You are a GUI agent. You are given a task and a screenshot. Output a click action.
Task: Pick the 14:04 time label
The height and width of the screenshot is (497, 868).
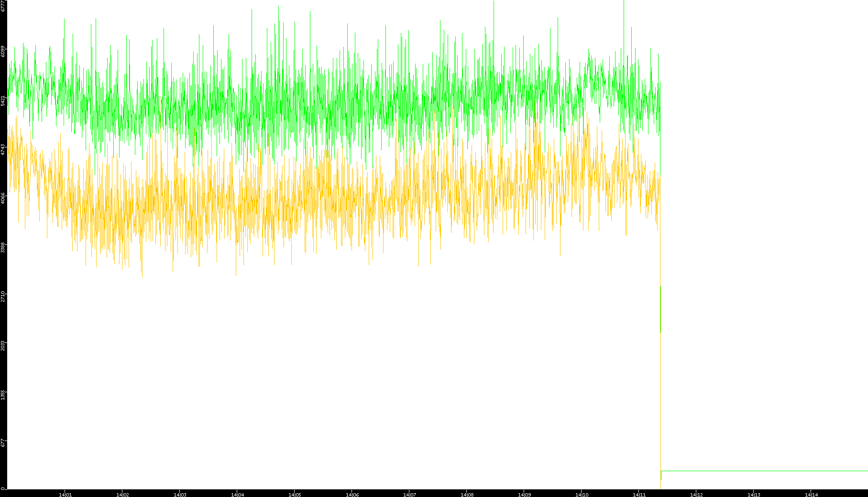237,494
